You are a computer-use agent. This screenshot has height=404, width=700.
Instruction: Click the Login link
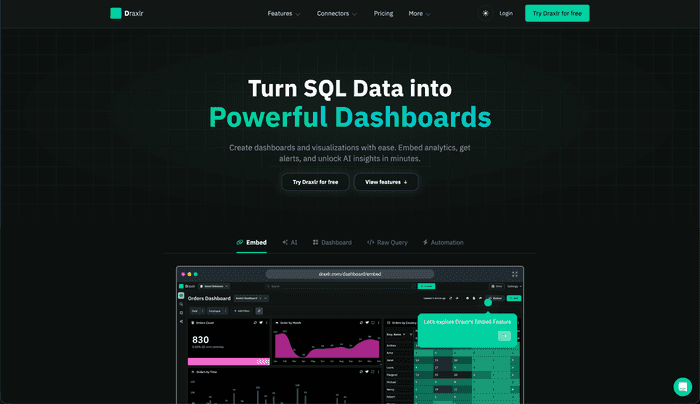tap(506, 13)
